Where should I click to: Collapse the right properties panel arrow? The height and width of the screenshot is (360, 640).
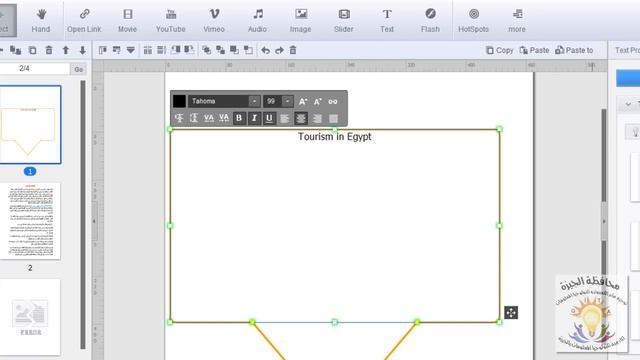coord(604,221)
